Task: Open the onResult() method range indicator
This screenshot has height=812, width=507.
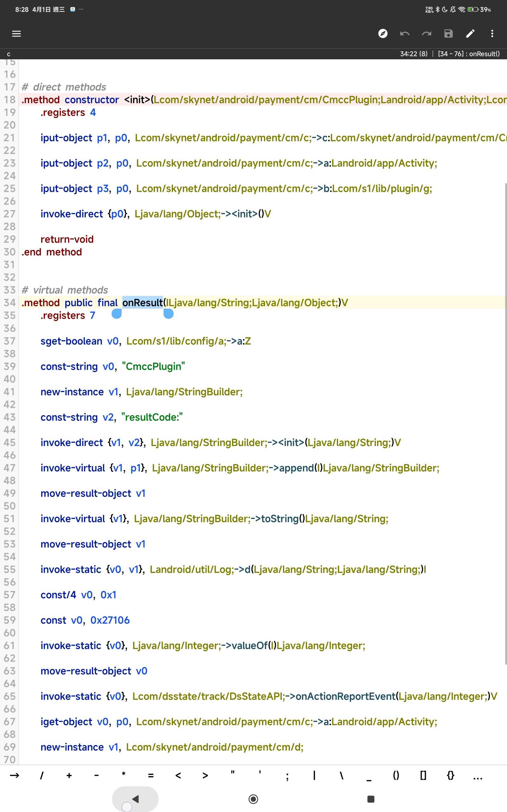Action: [468, 54]
